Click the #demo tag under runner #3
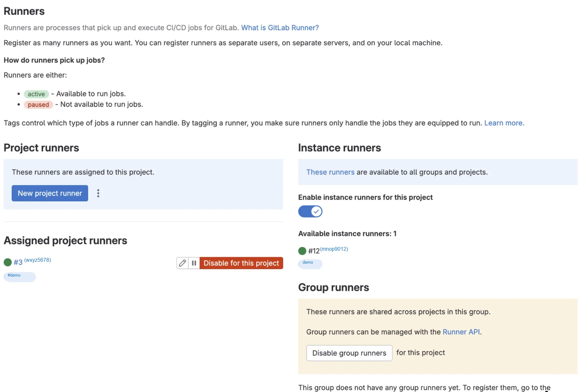The image size is (582, 392). click(x=20, y=277)
